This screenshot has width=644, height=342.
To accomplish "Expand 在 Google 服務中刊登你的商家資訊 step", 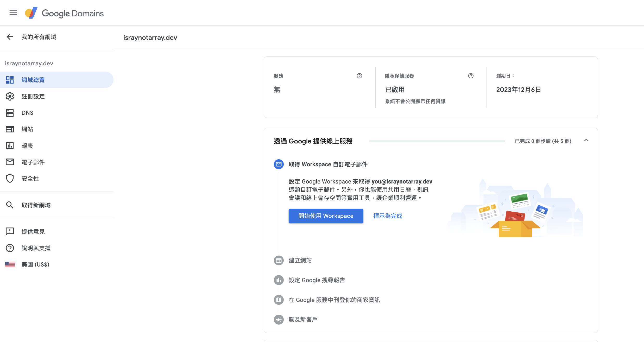I will tap(334, 300).
